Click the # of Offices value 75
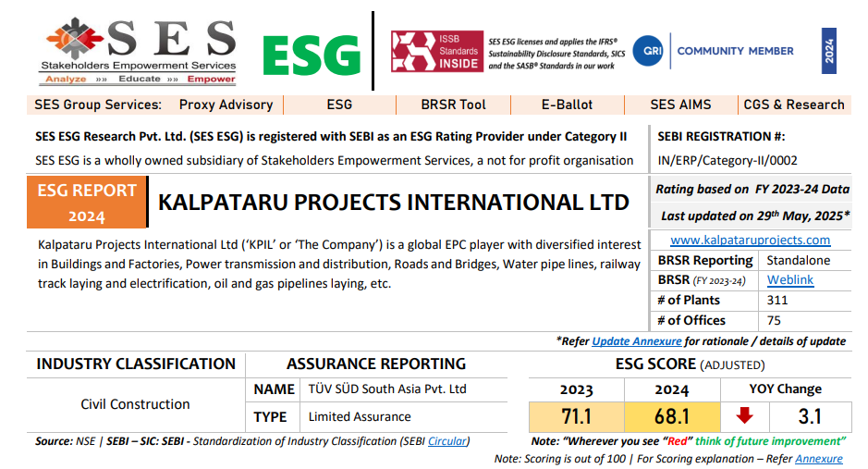Viewport: 868px width, 469px height. [774, 321]
